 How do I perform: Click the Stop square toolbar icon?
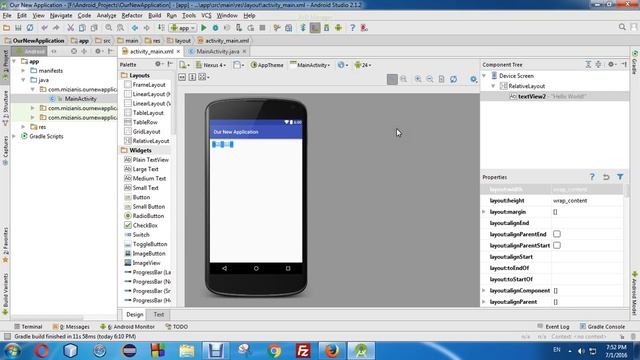point(262,28)
